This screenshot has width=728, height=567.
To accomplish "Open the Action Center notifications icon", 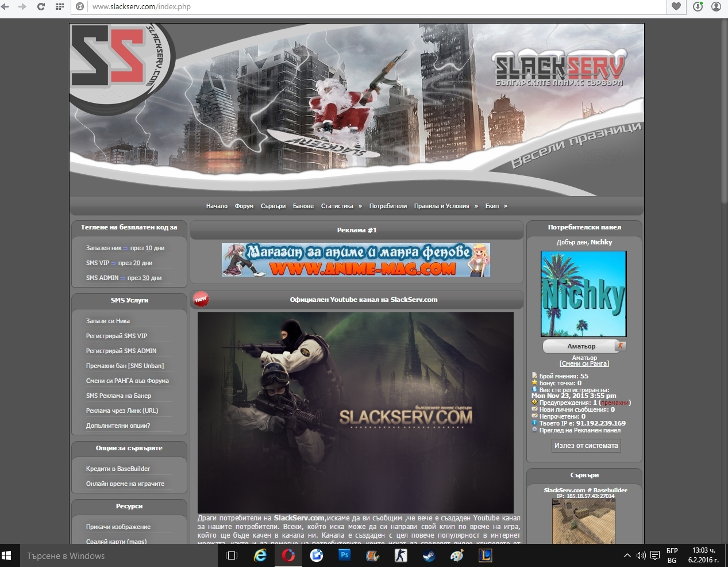I will pyautogui.click(x=655, y=555).
